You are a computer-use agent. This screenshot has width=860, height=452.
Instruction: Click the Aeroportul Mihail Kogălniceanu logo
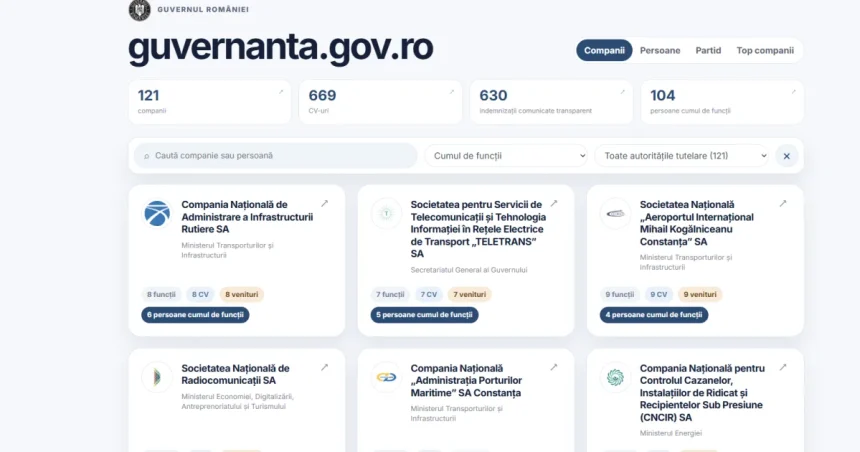[615, 213]
